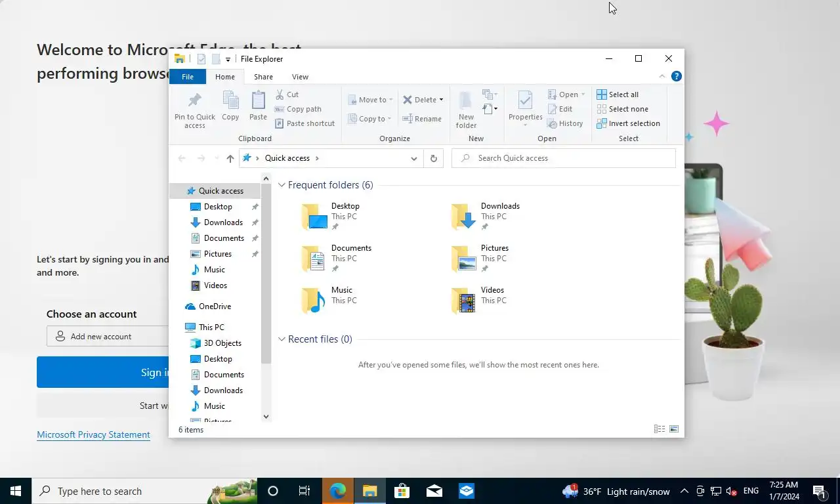Click Select none in ribbon
Viewport: 840px width, 504px height.
point(622,109)
